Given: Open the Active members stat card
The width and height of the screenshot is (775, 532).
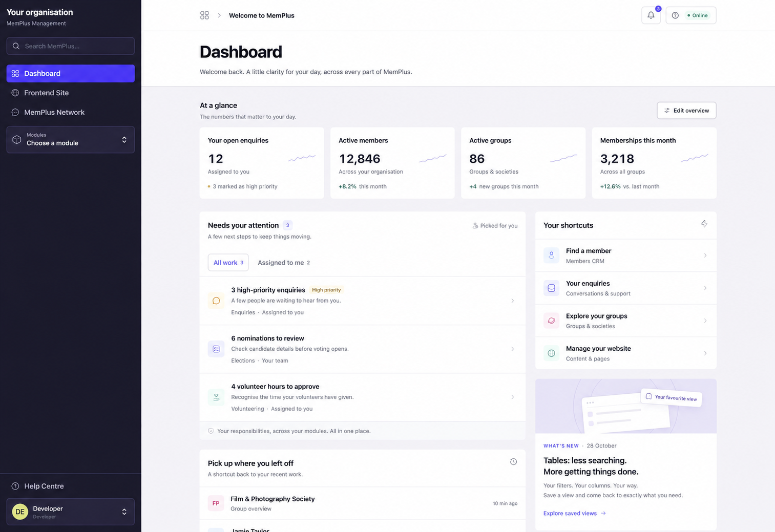Looking at the screenshot, I should coord(392,163).
